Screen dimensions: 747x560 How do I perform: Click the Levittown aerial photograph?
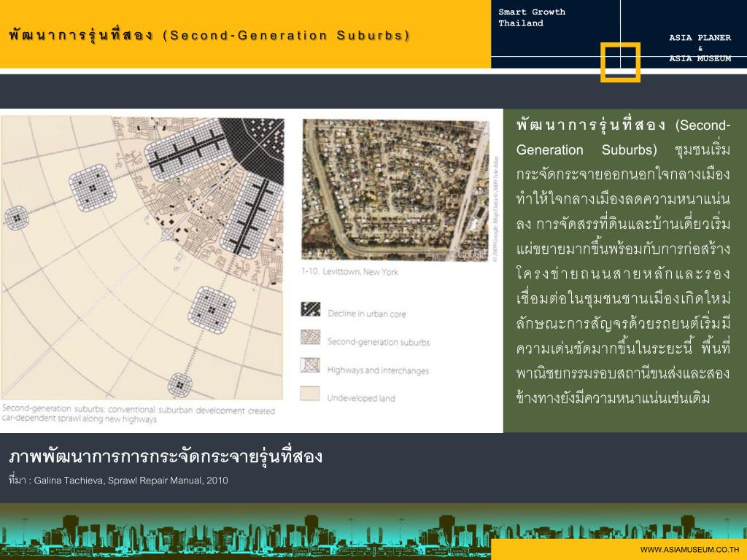pos(395,190)
